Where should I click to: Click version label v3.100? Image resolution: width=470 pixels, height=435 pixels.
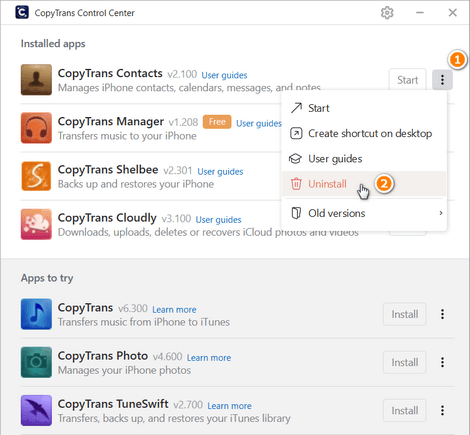pos(176,219)
